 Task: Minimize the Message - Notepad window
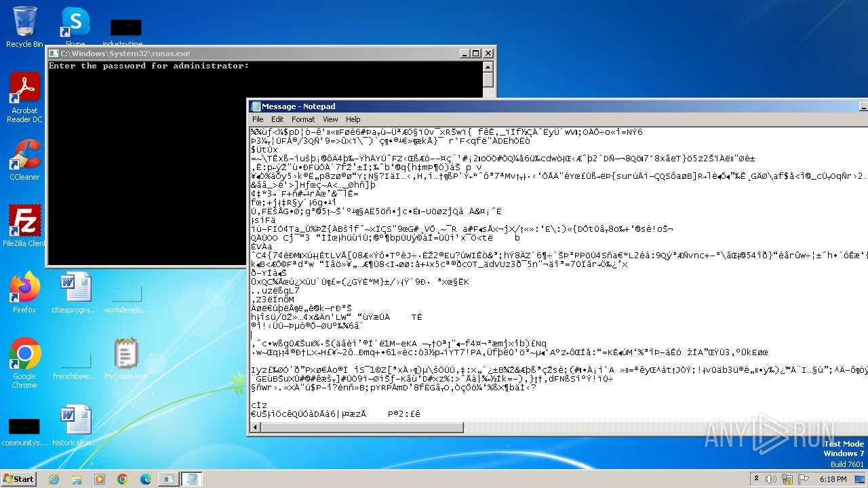(x=863, y=106)
